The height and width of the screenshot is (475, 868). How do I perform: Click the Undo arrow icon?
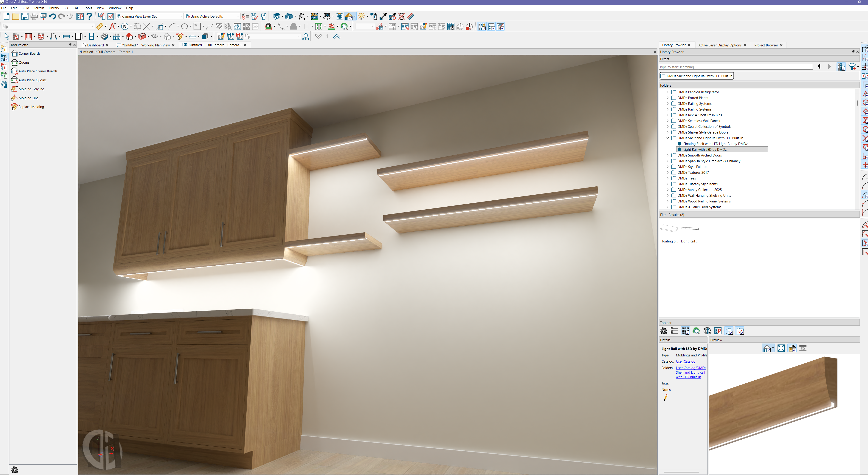(52, 16)
